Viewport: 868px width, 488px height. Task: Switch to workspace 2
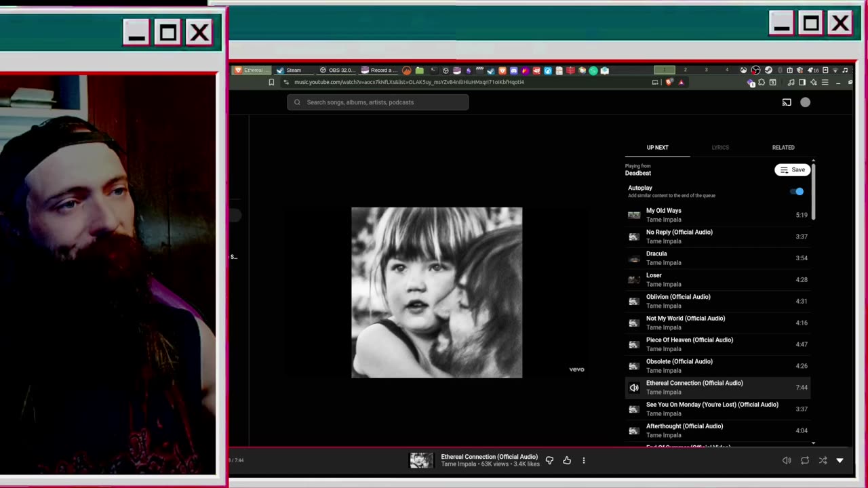click(685, 70)
